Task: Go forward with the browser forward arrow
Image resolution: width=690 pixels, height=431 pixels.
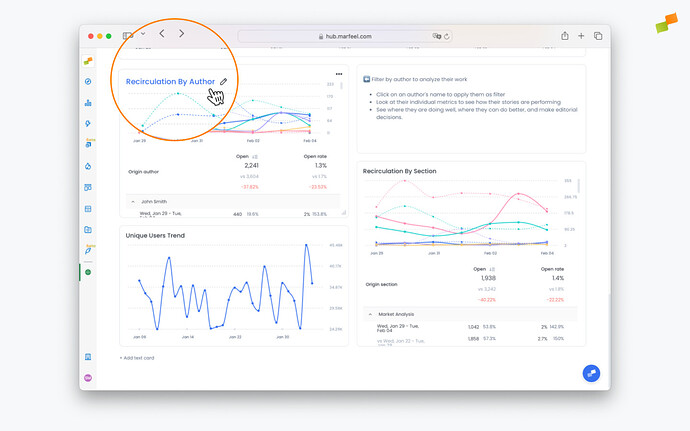Action: [x=181, y=34]
